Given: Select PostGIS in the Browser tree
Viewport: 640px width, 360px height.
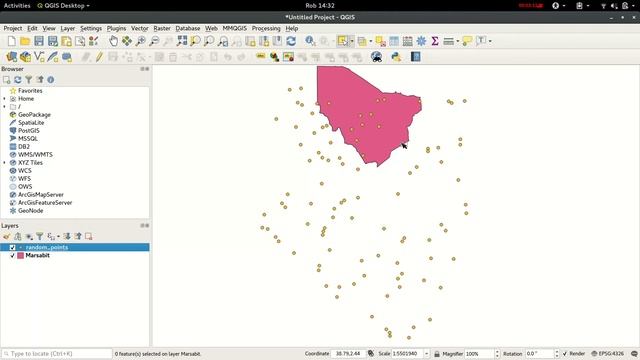Looking at the screenshot, I should 29,131.
